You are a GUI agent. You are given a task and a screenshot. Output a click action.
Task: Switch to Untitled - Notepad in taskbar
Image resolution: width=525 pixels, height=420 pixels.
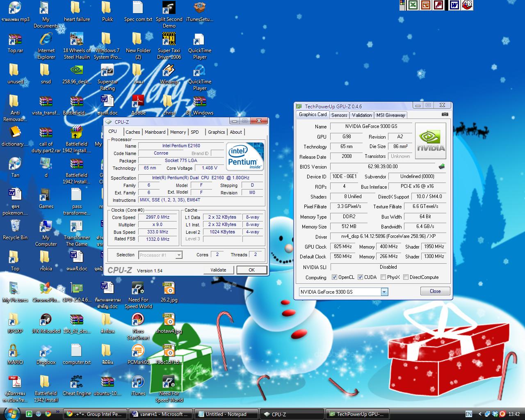click(226, 414)
